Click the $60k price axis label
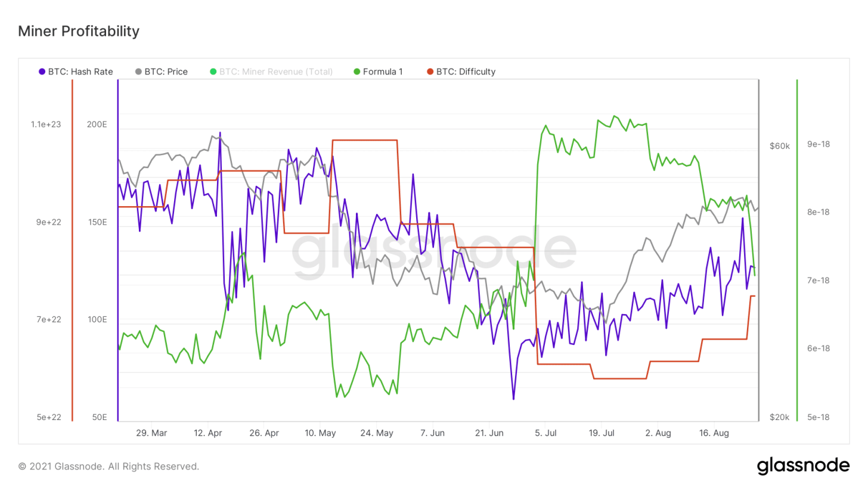 pos(779,146)
